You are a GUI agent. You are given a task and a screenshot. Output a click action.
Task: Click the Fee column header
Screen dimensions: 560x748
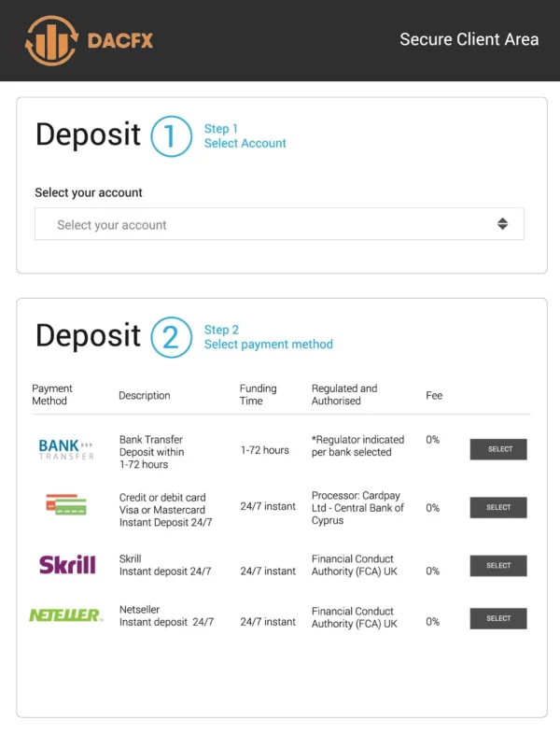(x=433, y=395)
